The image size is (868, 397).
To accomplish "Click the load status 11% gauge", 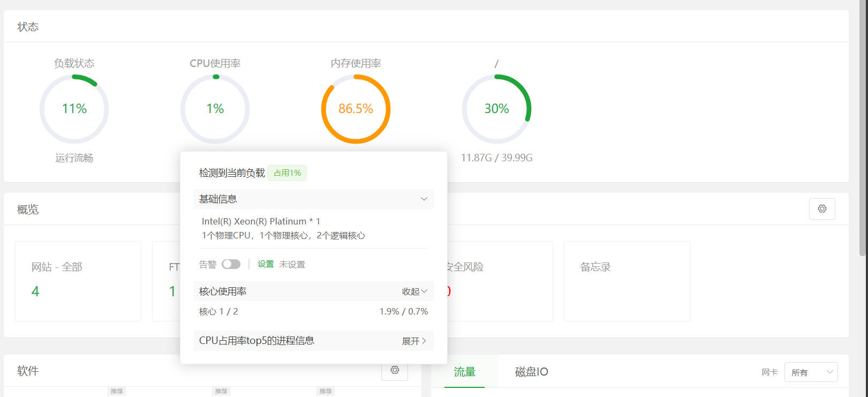I will click(x=74, y=109).
